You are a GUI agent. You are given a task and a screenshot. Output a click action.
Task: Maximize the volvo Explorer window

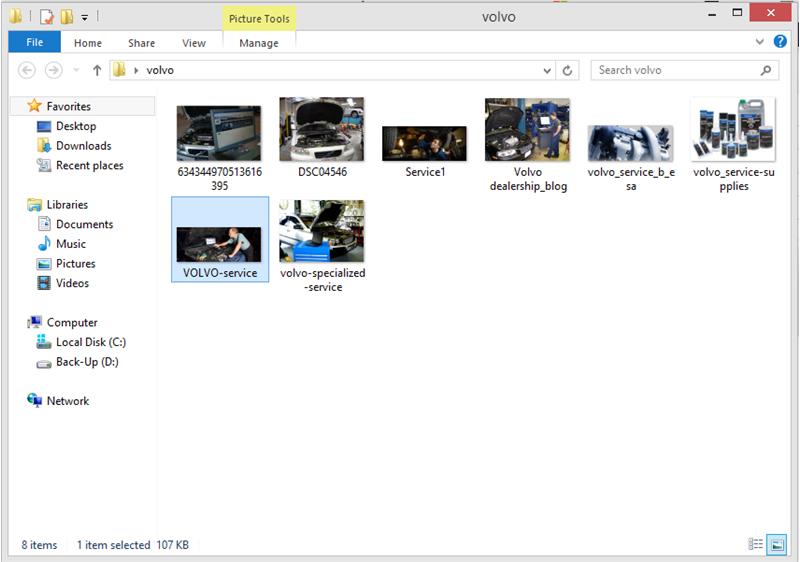click(x=737, y=13)
